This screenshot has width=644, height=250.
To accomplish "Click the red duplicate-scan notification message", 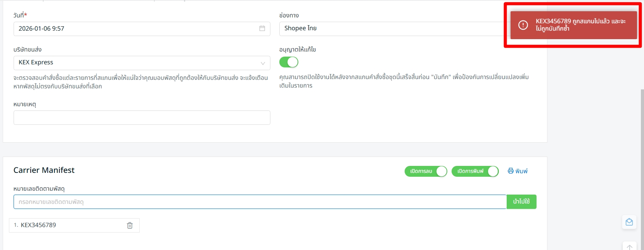I will click(x=580, y=25).
